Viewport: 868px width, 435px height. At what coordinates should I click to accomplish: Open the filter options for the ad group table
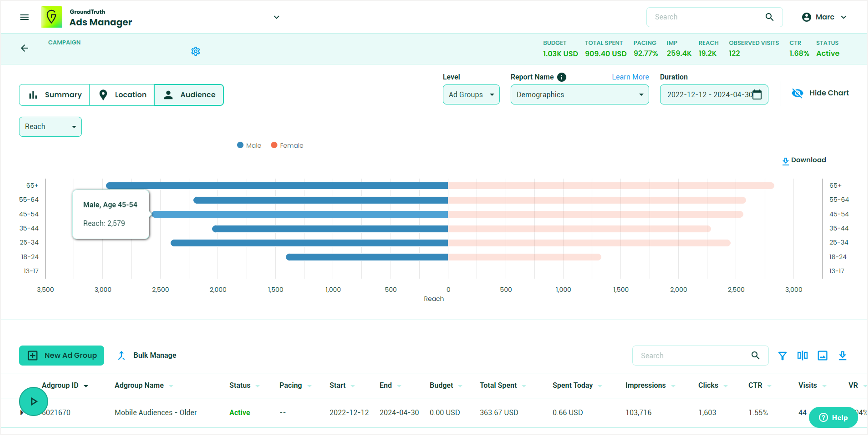782,355
